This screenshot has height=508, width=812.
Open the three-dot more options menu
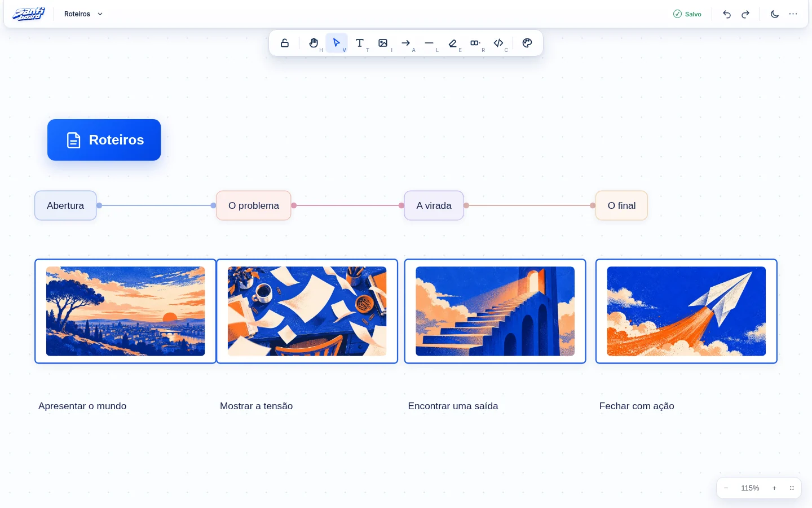793,14
